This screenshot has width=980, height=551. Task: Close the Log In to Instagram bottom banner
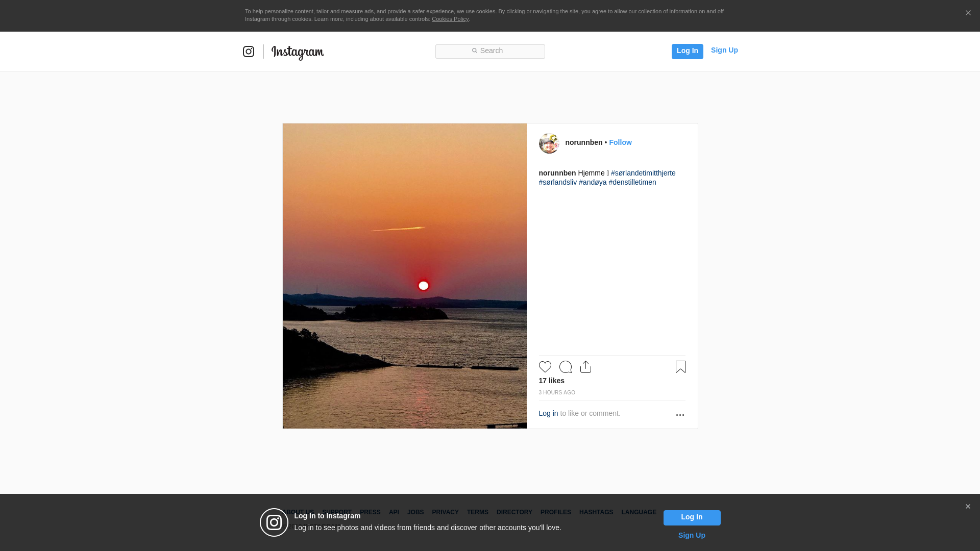tap(968, 507)
